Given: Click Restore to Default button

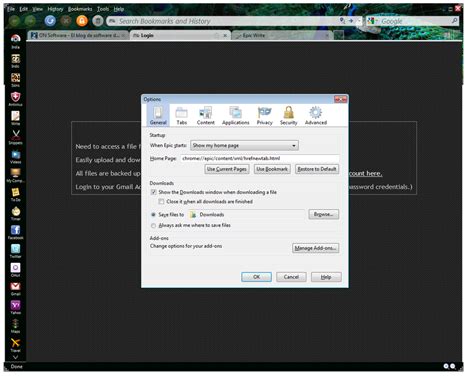Looking at the screenshot, I should (x=317, y=169).
